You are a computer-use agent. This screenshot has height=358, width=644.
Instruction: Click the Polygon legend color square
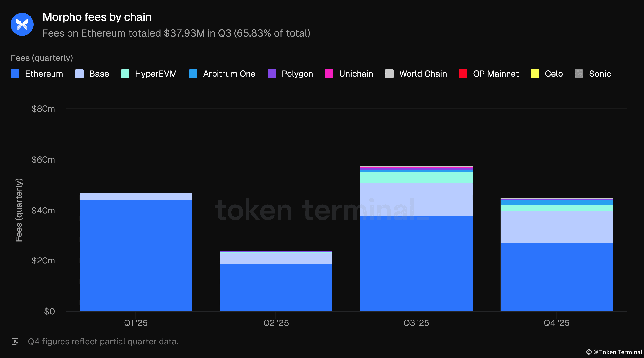click(272, 74)
